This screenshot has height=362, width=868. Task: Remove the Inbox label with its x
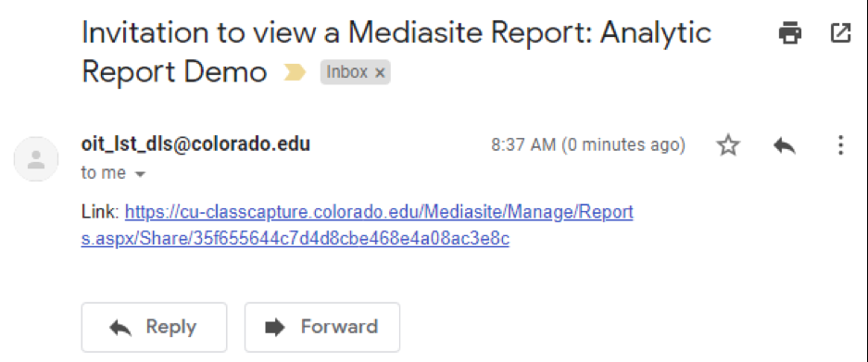coord(379,72)
